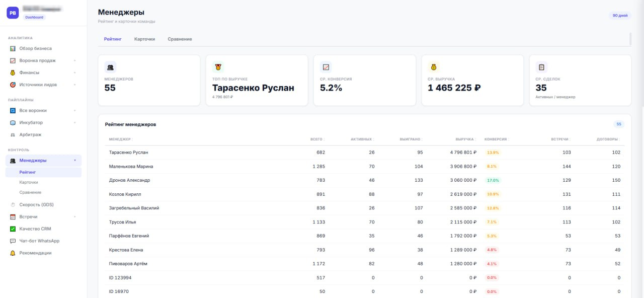Viewport: 644px width, 298px height.
Task: Expand the Встречи menu arrow
Action: click(75, 216)
